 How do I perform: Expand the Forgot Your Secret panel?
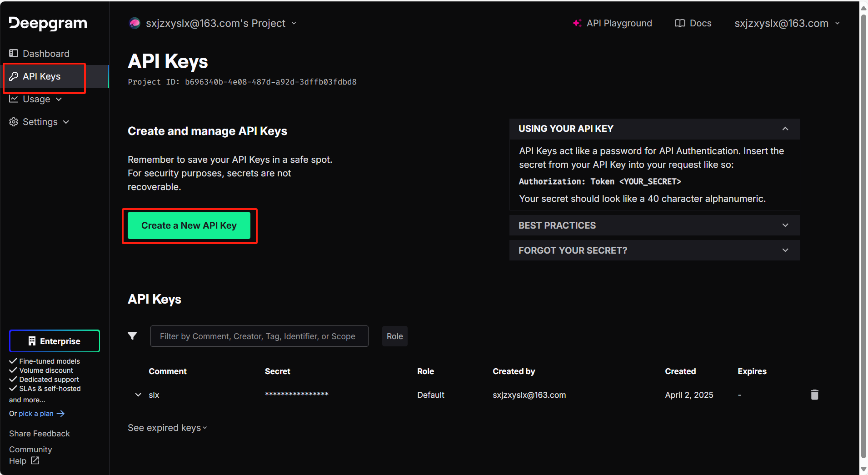(x=654, y=250)
